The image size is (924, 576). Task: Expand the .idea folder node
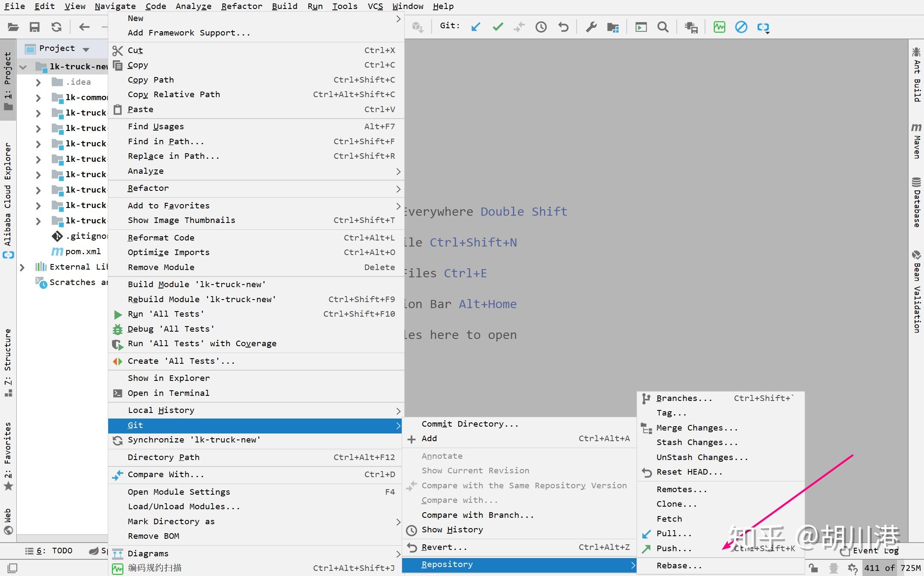pos(38,82)
